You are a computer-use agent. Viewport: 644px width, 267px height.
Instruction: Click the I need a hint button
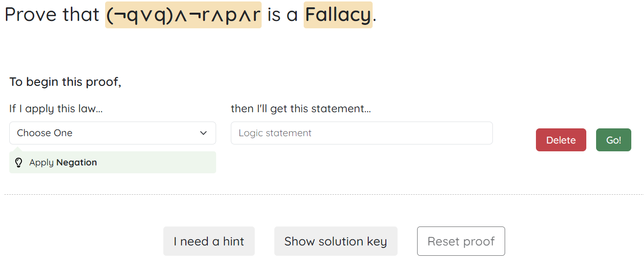click(x=209, y=241)
